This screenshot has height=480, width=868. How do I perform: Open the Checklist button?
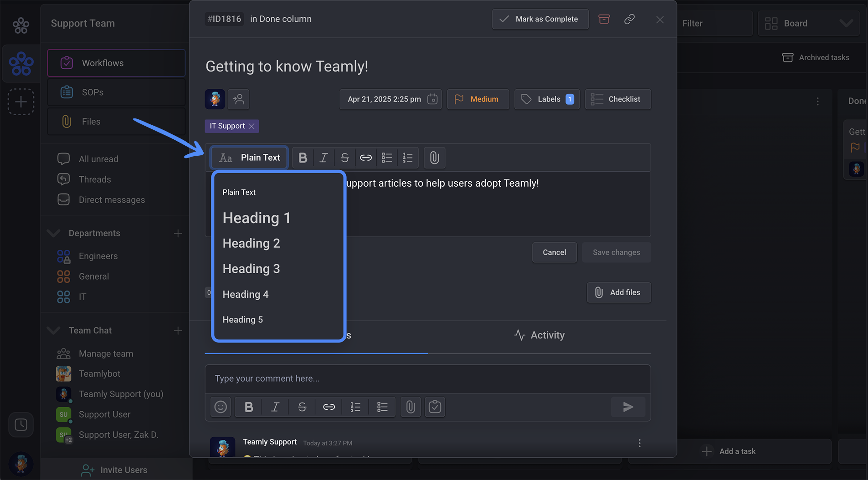tap(618, 99)
